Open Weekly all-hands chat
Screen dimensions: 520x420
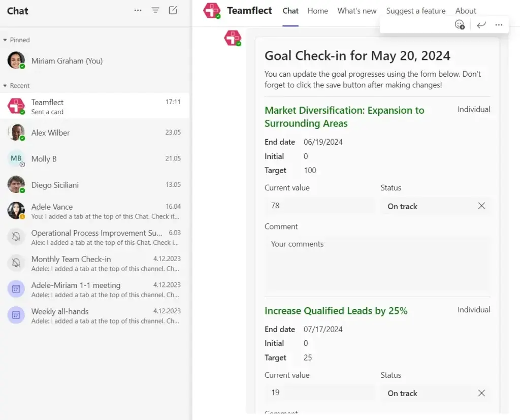94,315
